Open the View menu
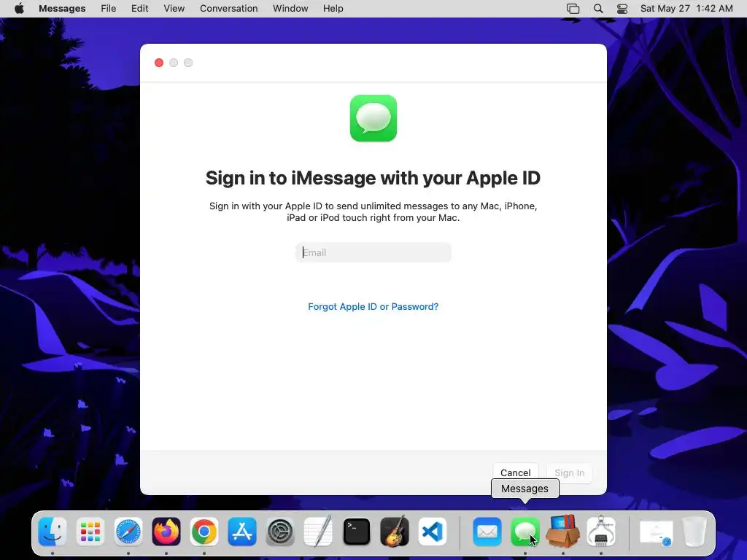This screenshot has width=747, height=560. (x=174, y=9)
